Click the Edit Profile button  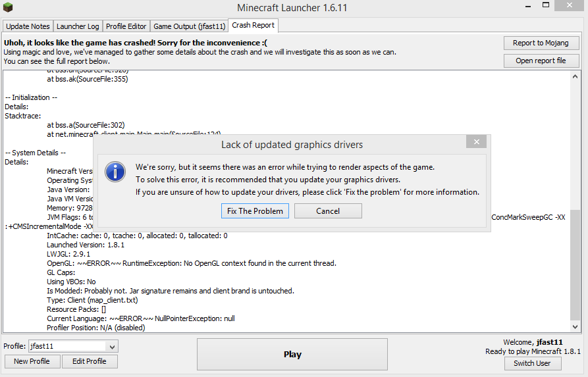pos(90,361)
